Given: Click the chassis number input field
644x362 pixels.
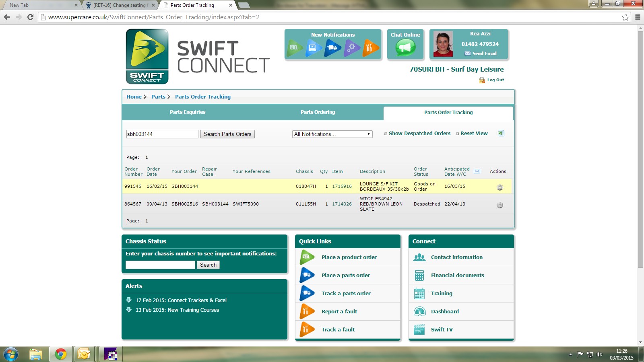Looking at the screenshot, I should [x=160, y=265].
